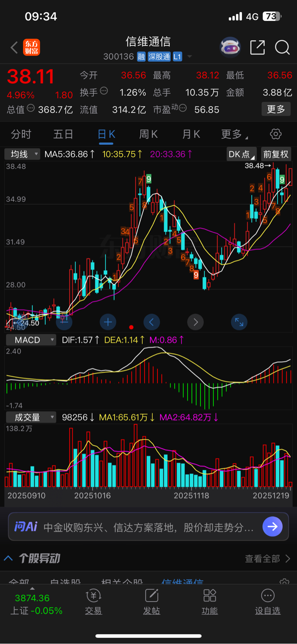297x644 pixels.
Task: Tap the zoom-in plus chart button
Action: (108, 322)
